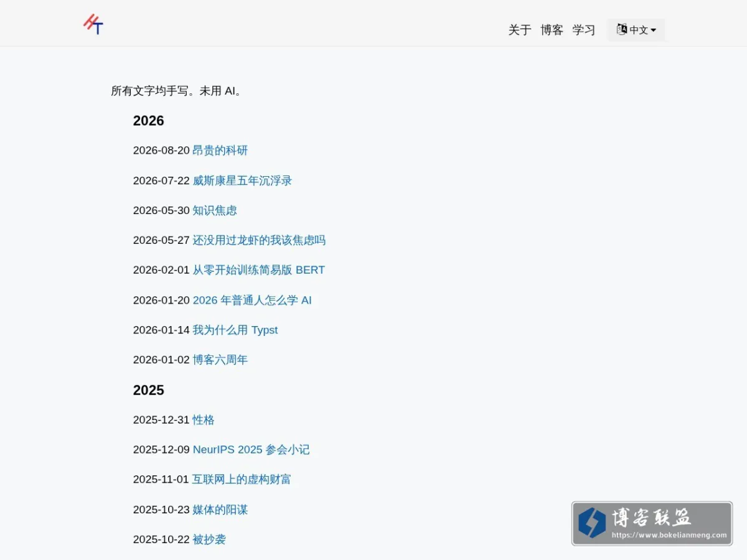Viewport: 747px width, 560px height.
Task: Open the post 互联网上的虚构财富
Action: pyautogui.click(x=242, y=480)
